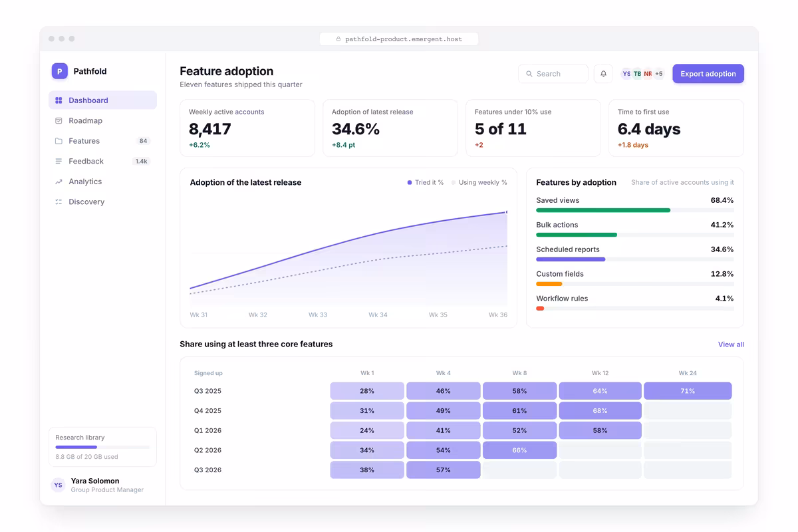This screenshot has height=532, width=798.
Task: Click the Discovery sidebar icon
Action: pos(59,201)
